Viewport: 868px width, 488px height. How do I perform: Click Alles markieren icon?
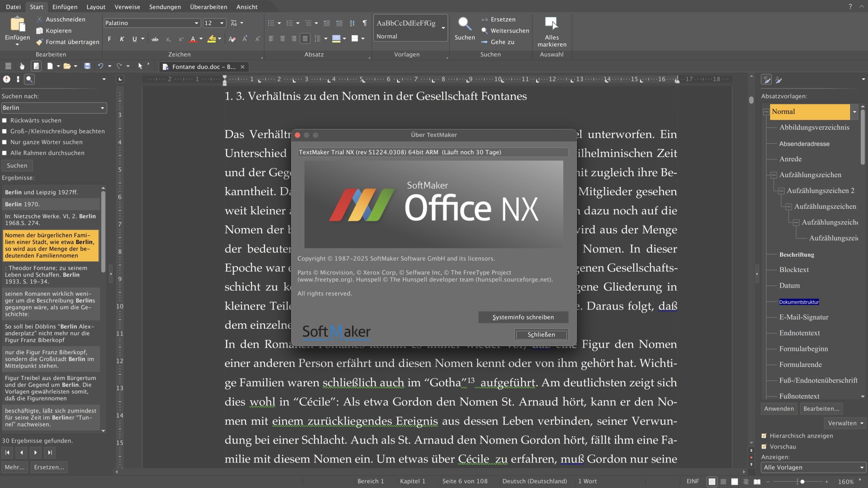[551, 23]
